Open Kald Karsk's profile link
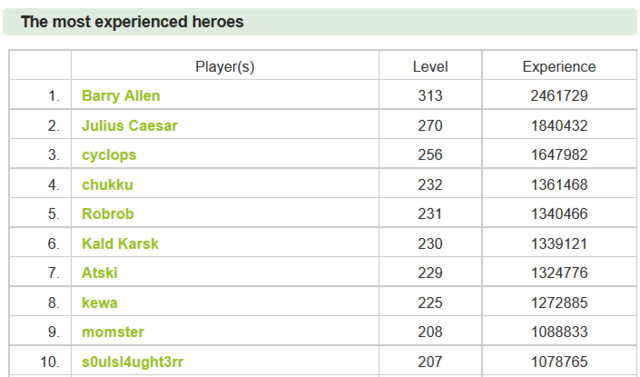 click(x=120, y=244)
